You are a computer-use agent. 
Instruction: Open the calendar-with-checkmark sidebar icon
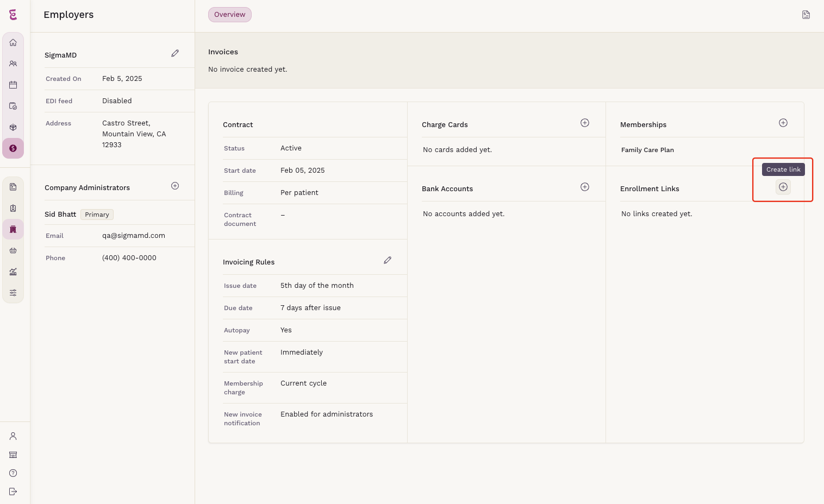13,106
